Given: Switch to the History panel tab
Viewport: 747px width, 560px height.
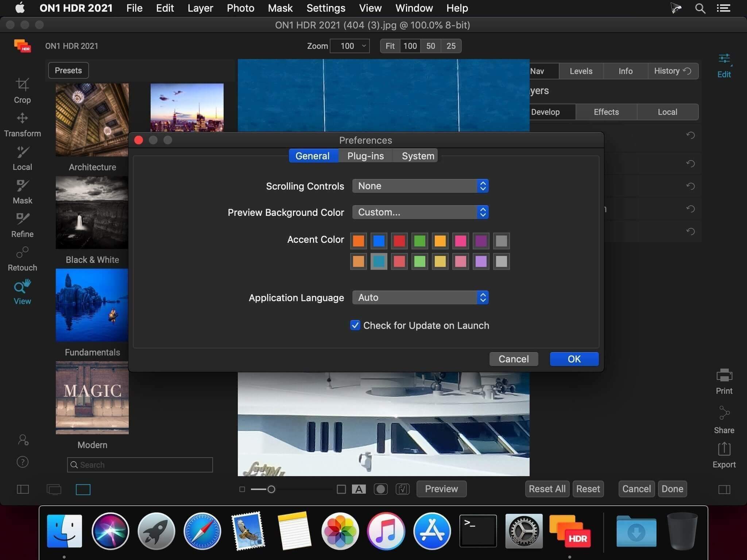Looking at the screenshot, I should click(673, 71).
